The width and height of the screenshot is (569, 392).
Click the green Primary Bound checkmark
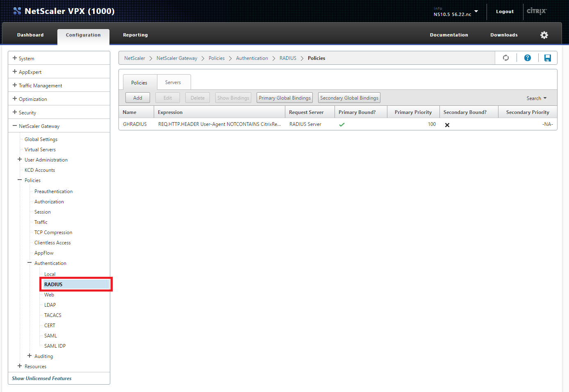point(342,124)
